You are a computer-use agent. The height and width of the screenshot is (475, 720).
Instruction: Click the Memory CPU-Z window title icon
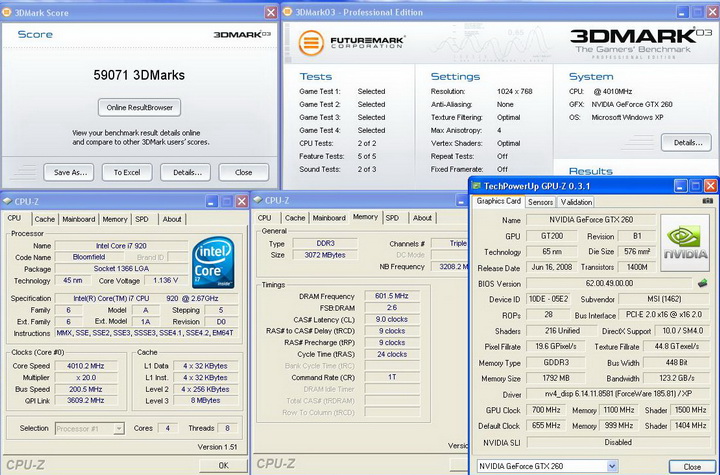[x=258, y=200]
